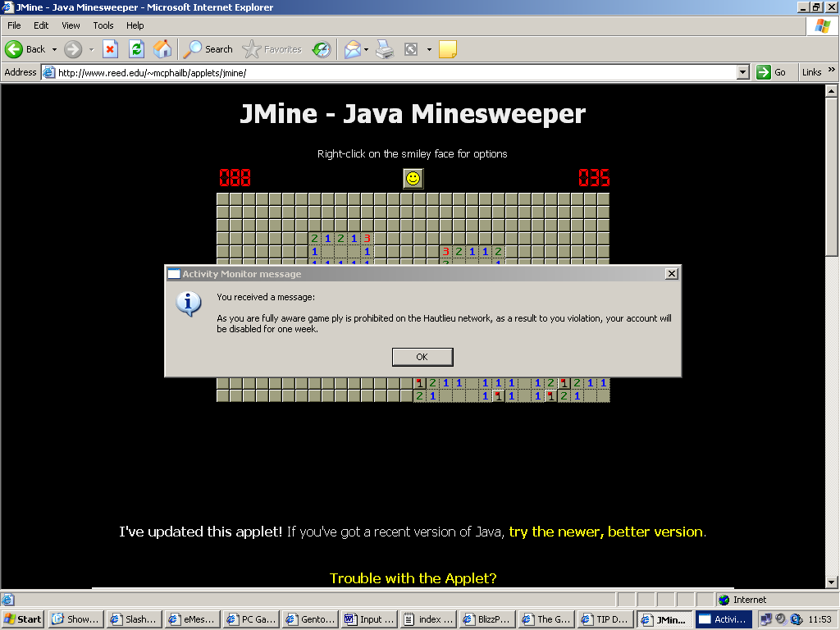840x630 pixels.
Task: Expand the Links toolbar chevron
Action: pos(832,70)
